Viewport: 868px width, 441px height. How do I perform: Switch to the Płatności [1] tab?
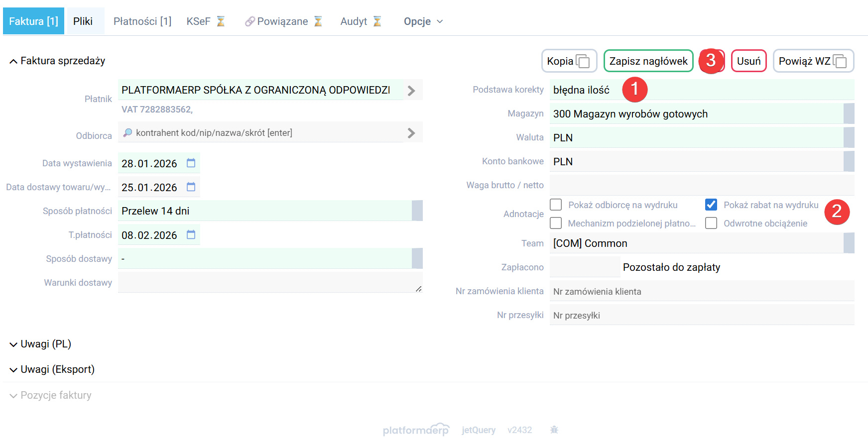pyautogui.click(x=142, y=21)
